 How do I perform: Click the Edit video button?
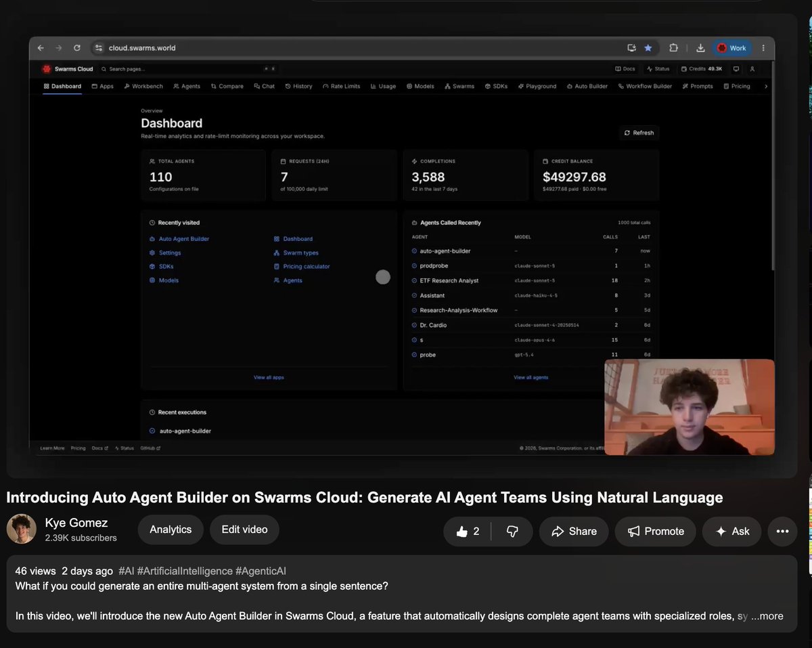(244, 530)
